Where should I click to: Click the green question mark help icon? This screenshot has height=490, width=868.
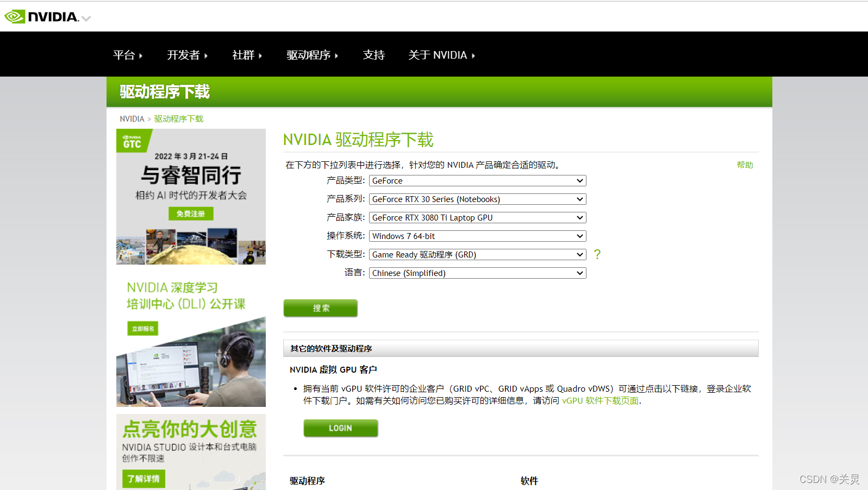[x=597, y=254]
